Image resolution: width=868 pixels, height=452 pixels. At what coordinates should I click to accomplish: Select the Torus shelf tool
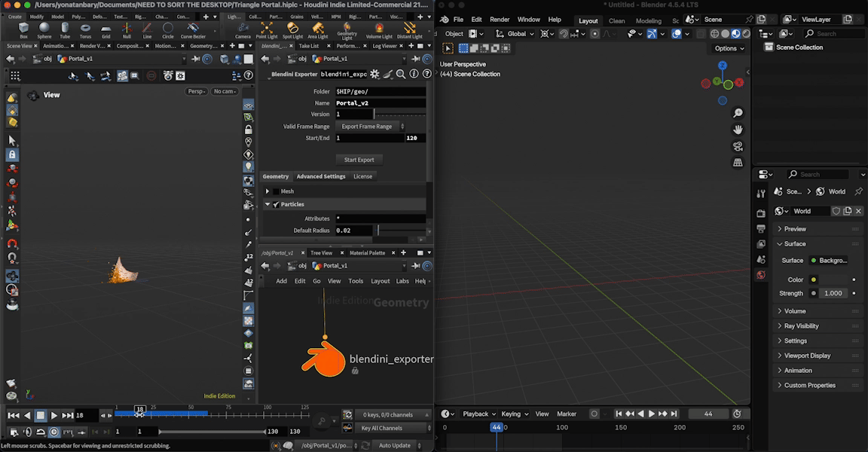click(85, 30)
